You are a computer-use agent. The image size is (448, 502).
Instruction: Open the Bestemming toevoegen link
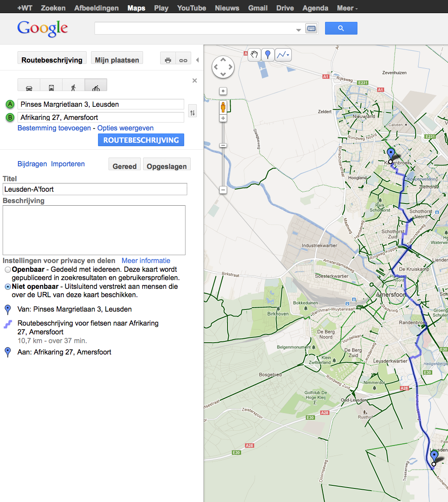click(54, 128)
